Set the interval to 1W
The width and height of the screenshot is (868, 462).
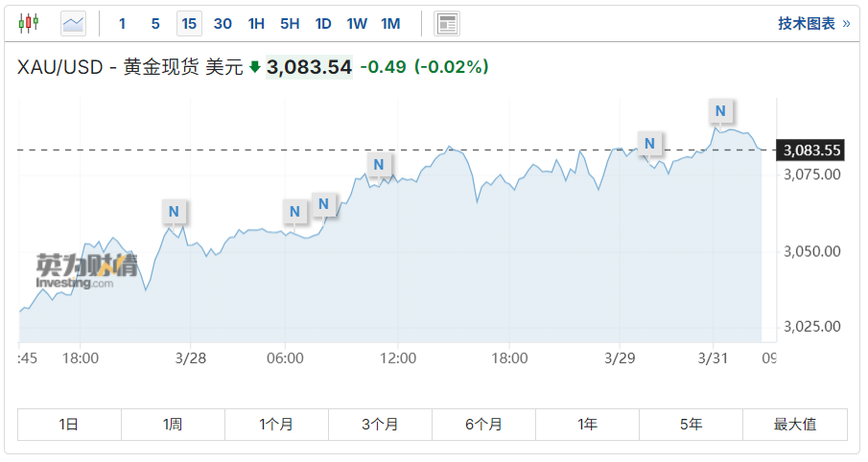click(x=357, y=23)
